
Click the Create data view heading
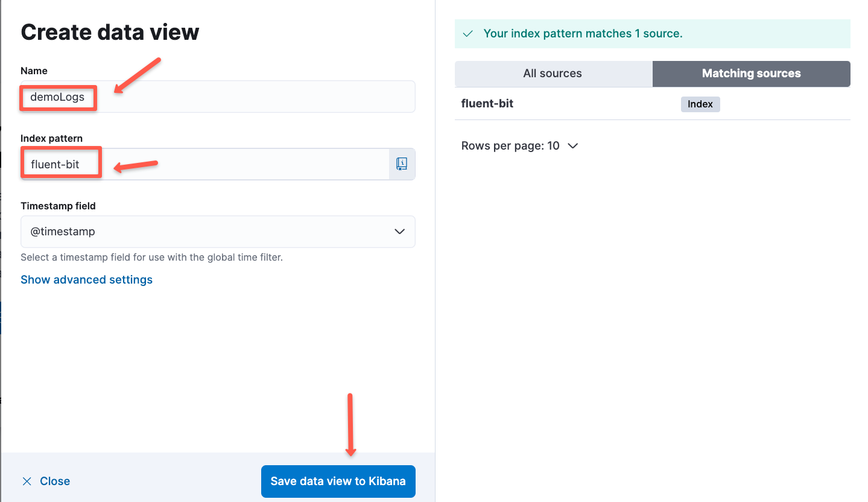110,32
